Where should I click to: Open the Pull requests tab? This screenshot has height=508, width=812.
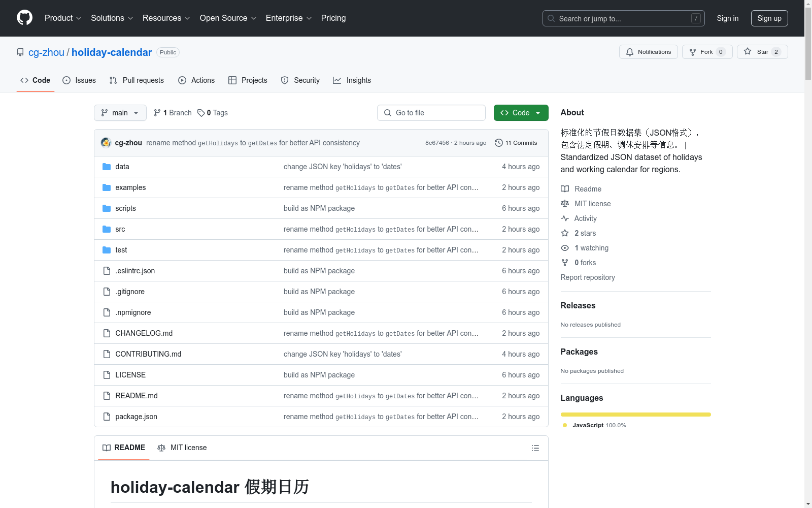pos(137,80)
